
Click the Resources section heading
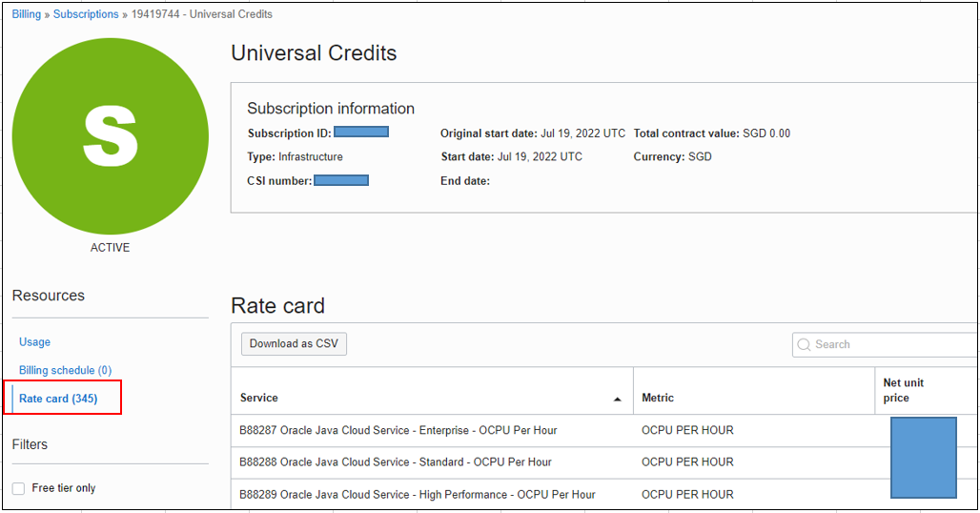click(x=48, y=295)
